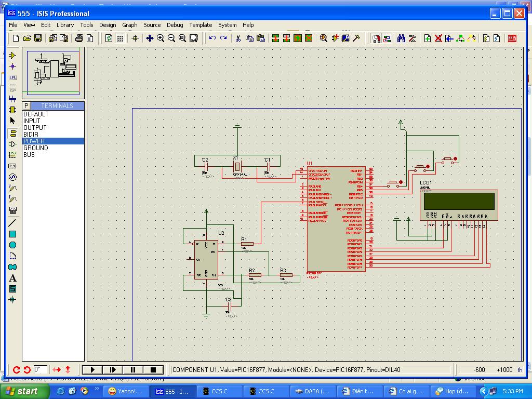The height and width of the screenshot is (399, 532).
Task: Click the zoom in magnifier icon
Action: coord(161,38)
